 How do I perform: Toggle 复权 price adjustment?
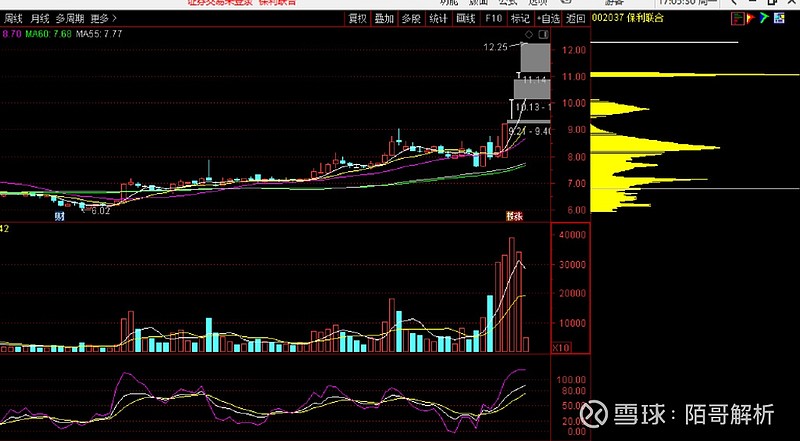[357, 18]
